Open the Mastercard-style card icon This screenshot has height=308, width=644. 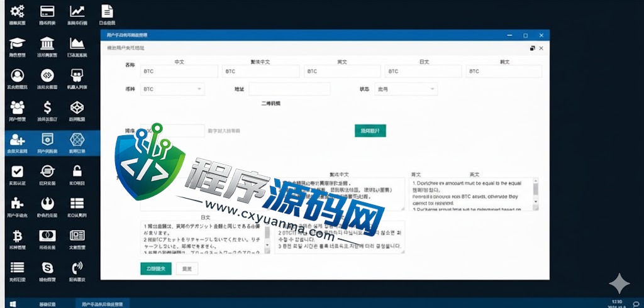pos(47,236)
